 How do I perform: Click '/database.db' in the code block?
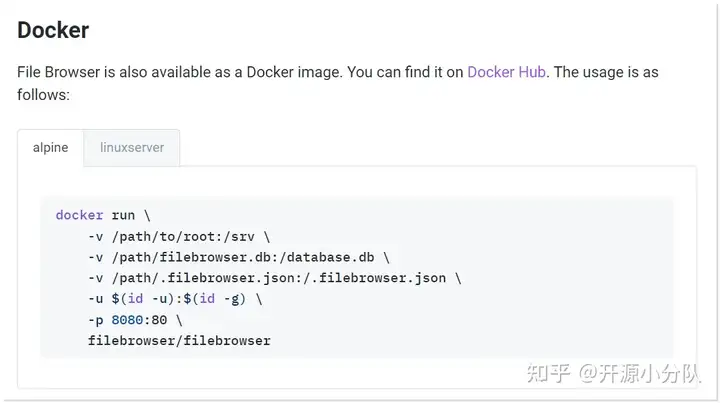coord(331,257)
